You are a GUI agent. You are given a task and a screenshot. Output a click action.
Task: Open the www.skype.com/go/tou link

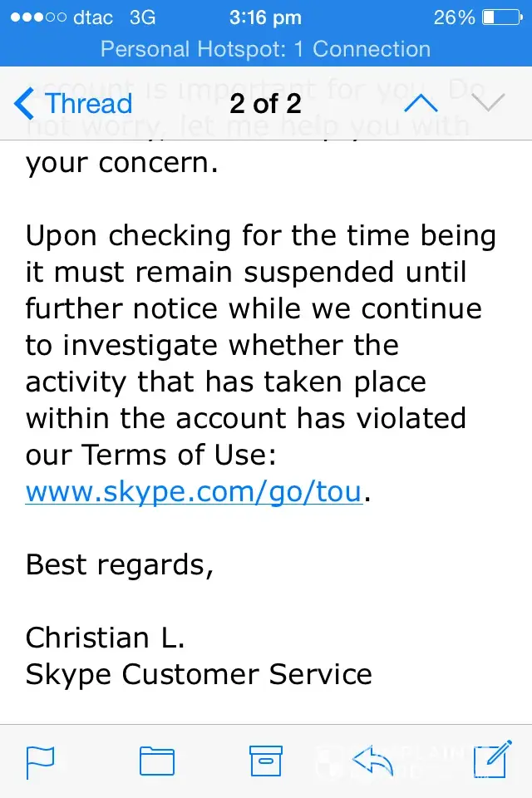pos(194,492)
